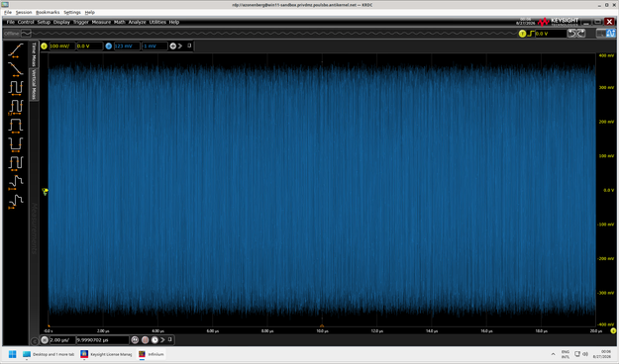Image resolution: width=619 pixels, height=364 pixels.
Task: Click blue function channel circle button
Action: [x=109, y=46]
